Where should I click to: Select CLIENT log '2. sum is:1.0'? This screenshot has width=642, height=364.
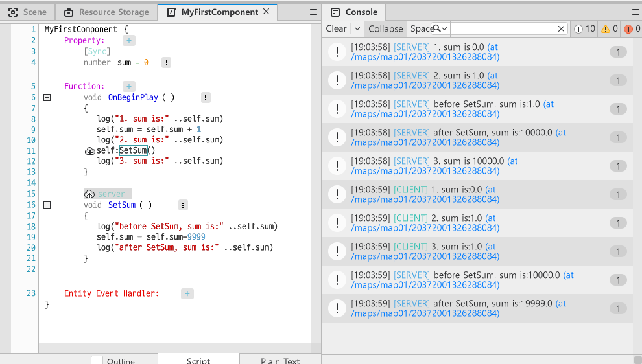point(477,223)
